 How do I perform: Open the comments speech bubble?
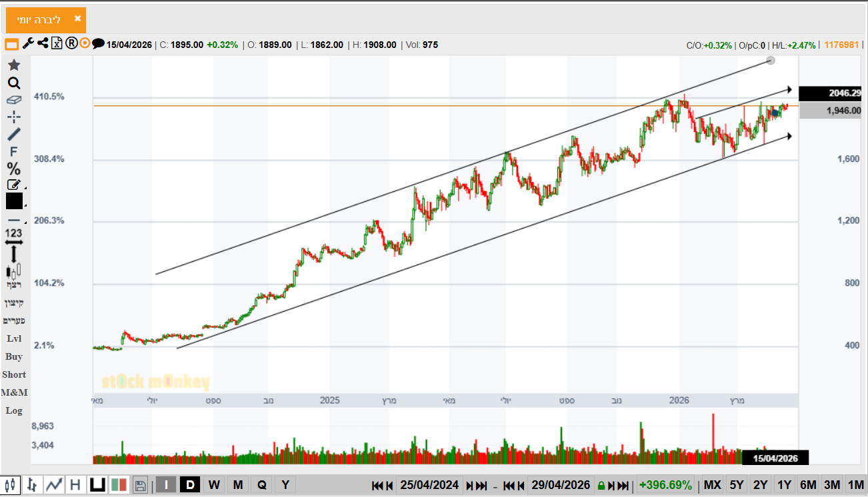[98, 44]
